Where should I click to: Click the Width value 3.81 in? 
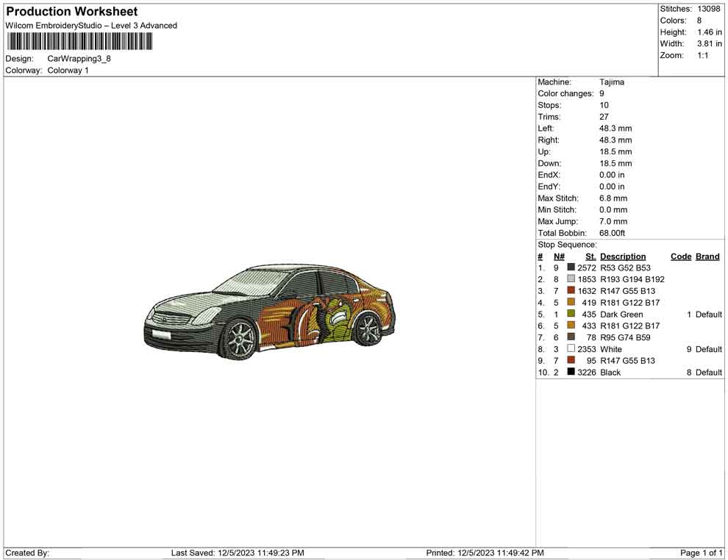point(710,43)
